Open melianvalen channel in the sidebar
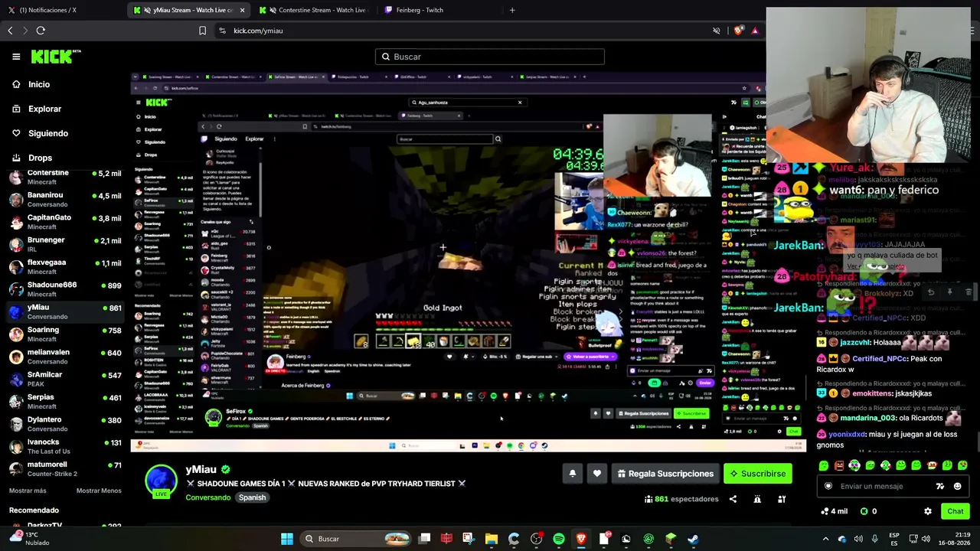Screen dimensions: 980x551 [65, 357]
